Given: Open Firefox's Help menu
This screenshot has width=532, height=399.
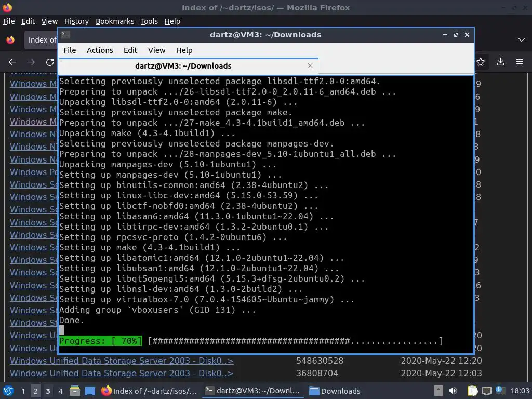Looking at the screenshot, I should [x=172, y=21].
